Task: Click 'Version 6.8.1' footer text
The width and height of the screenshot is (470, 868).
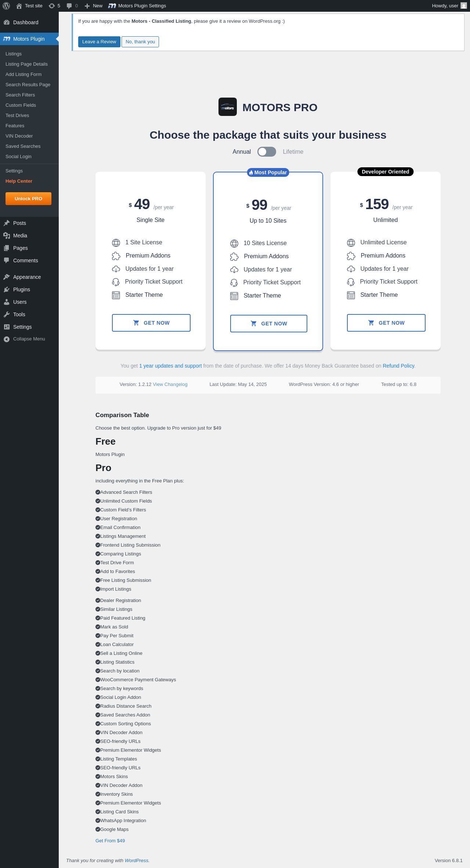Action: click(448, 861)
